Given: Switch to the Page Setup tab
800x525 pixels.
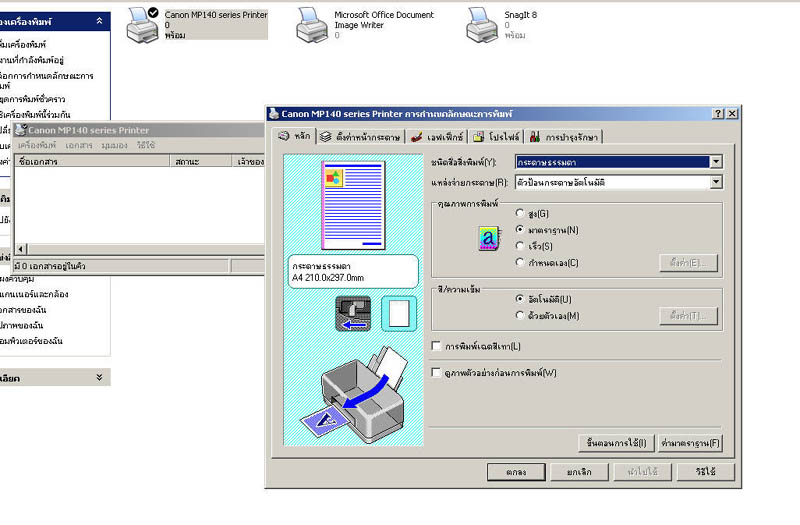Looking at the screenshot, I should pyautogui.click(x=360, y=137).
